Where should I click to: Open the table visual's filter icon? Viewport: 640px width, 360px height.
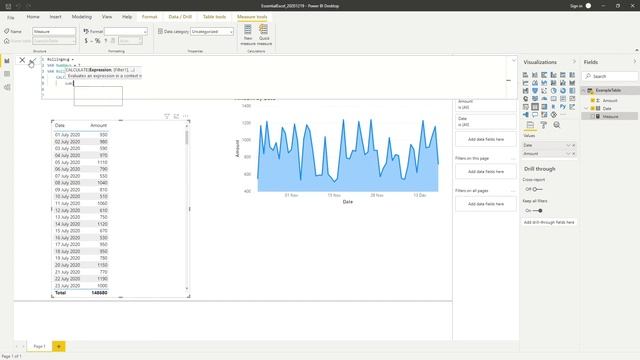click(x=167, y=116)
